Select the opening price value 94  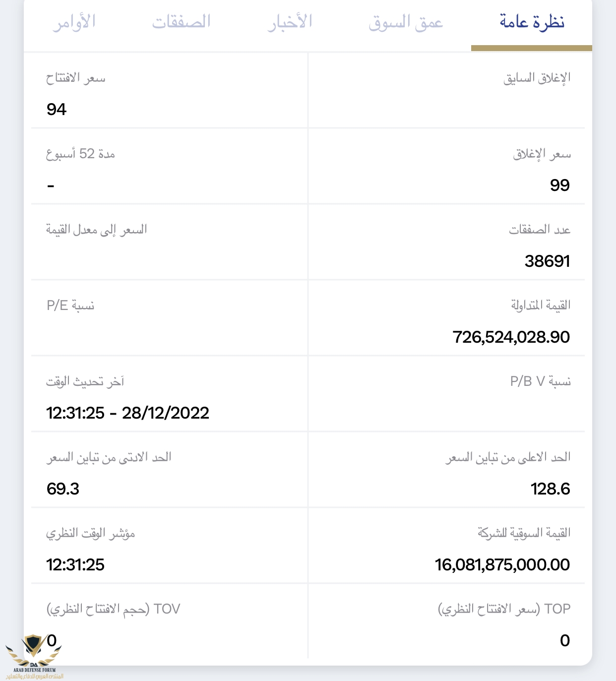(x=57, y=109)
